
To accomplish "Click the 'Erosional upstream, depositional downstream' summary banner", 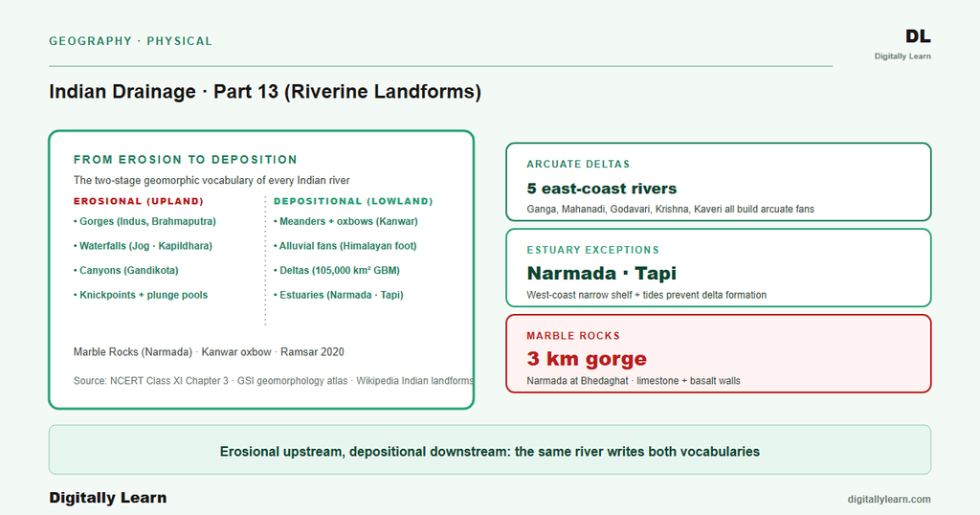I will click(x=490, y=450).
